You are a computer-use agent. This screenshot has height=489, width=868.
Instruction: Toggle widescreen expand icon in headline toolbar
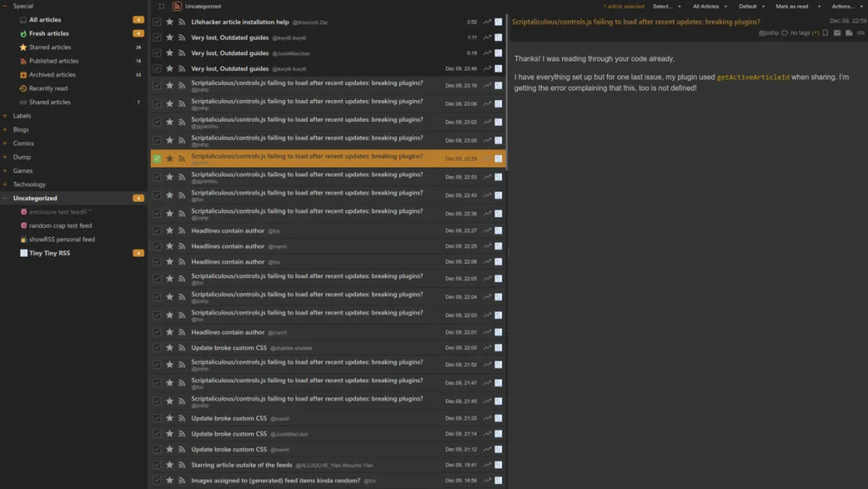coord(161,6)
